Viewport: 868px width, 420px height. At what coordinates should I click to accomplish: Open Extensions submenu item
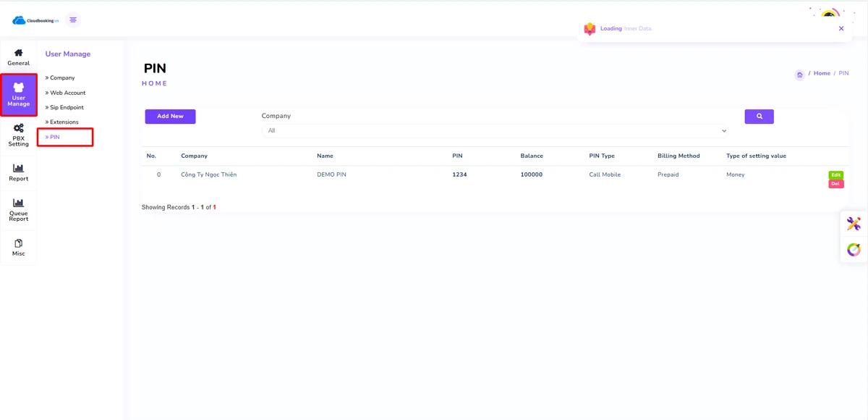tap(64, 122)
